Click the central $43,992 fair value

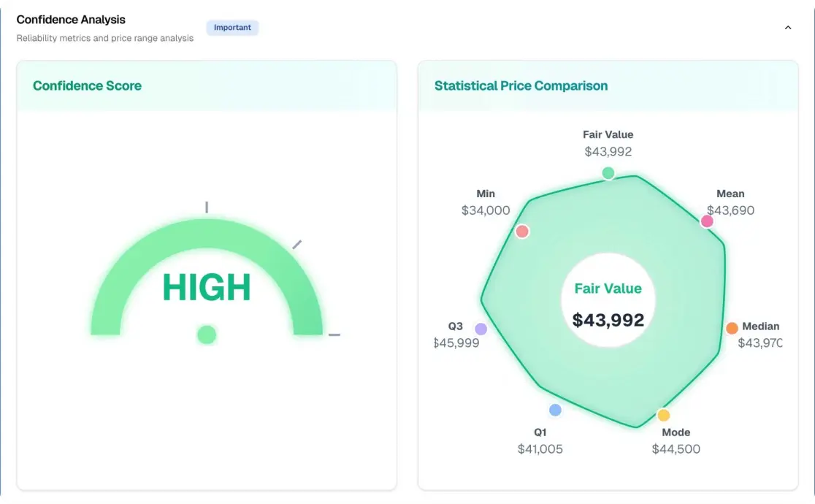coord(608,319)
